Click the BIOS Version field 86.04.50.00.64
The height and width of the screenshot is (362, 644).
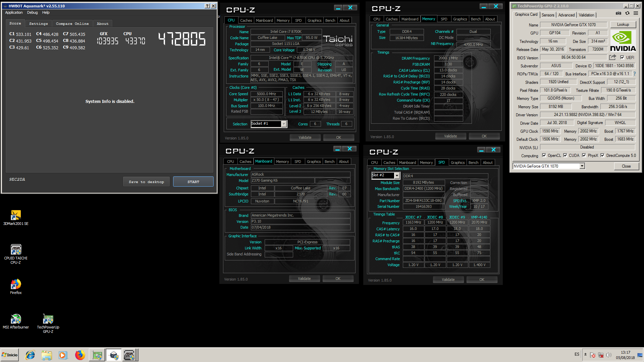tap(573, 57)
